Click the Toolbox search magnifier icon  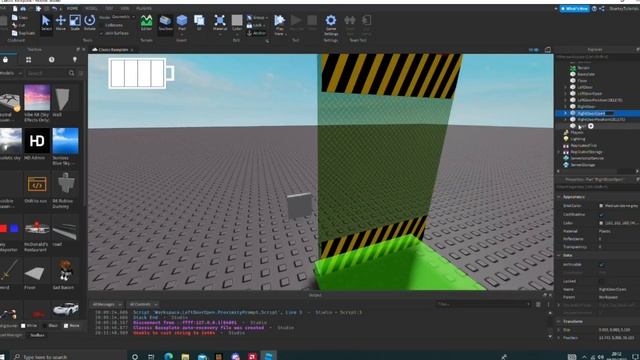71,73
